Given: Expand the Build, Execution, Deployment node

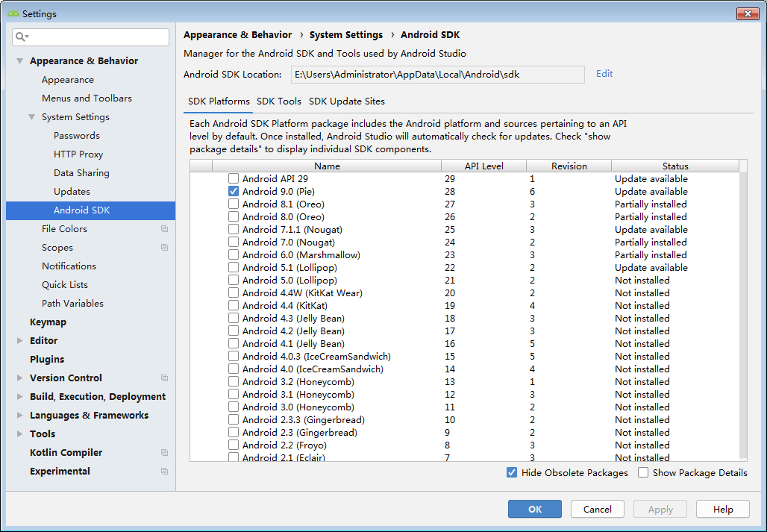Looking at the screenshot, I should click(x=19, y=396).
